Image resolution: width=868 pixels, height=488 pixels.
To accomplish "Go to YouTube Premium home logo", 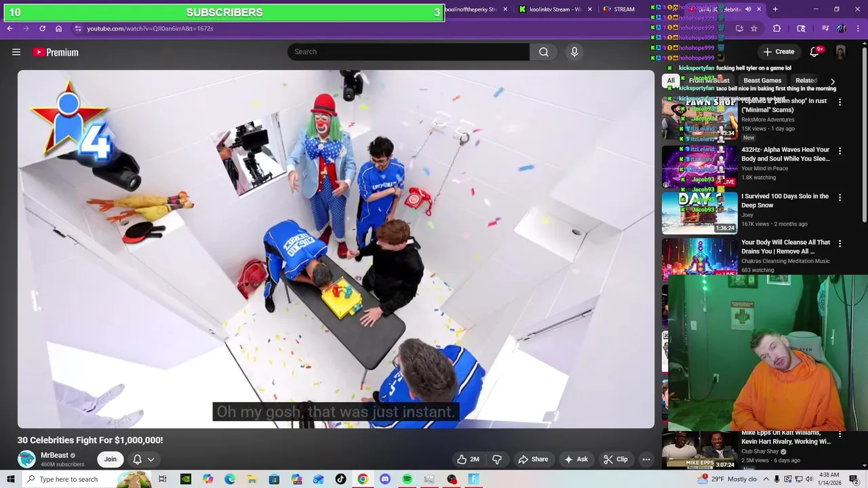I will 56,52.
